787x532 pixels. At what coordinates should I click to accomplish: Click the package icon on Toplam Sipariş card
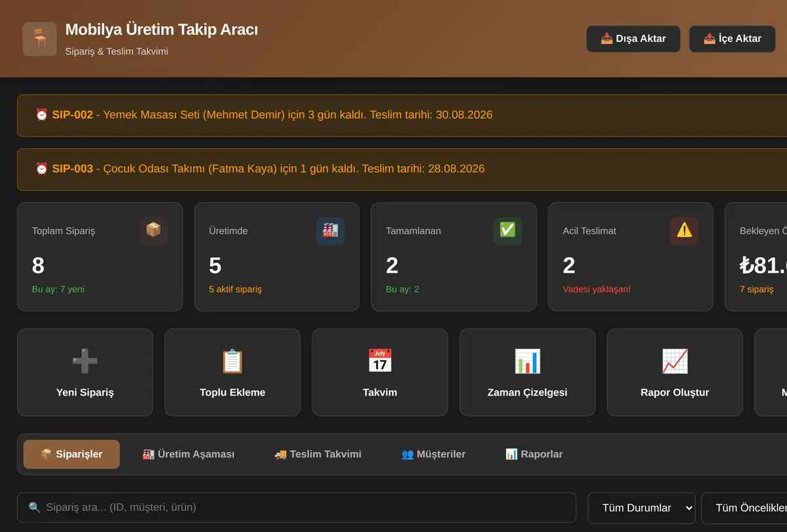153,231
